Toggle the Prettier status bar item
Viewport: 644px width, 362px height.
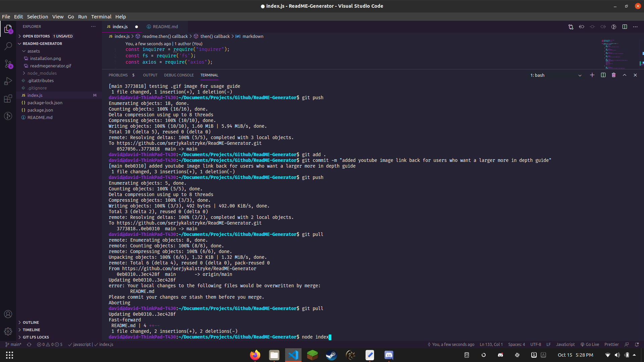coord(611,344)
